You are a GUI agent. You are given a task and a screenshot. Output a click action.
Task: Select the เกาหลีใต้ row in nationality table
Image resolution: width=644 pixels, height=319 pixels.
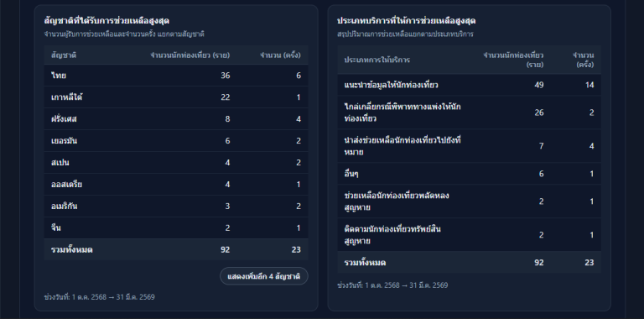coord(176,97)
